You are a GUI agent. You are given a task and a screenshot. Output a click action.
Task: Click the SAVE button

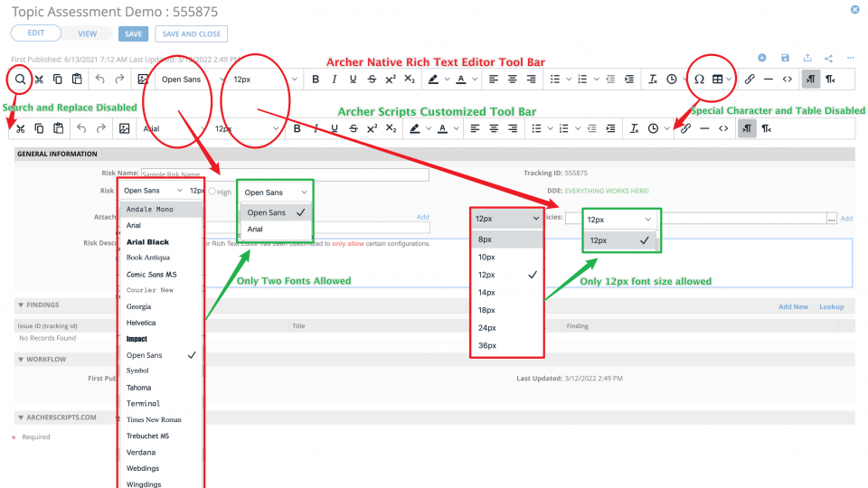pyautogui.click(x=133, y=33)
